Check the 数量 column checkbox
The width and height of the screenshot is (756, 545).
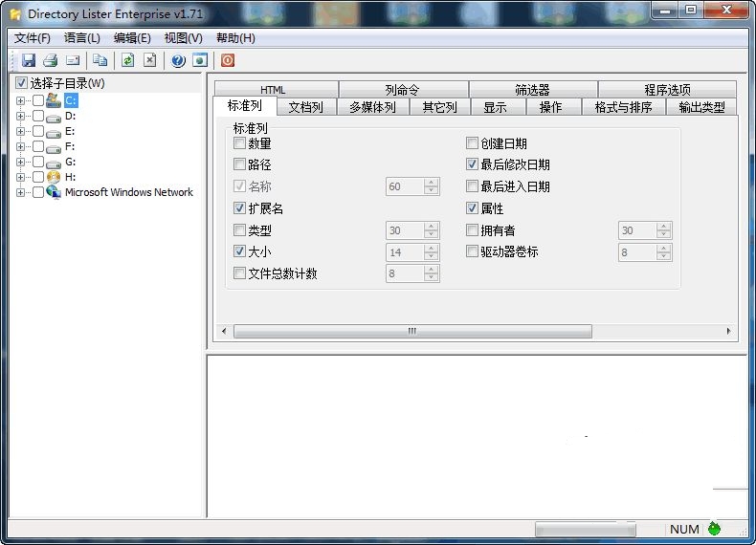pyautogui.click(x=239, y=143)
